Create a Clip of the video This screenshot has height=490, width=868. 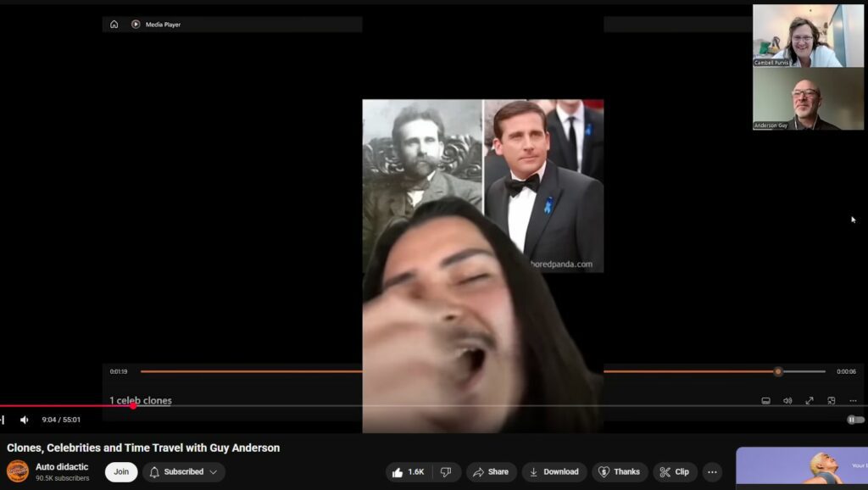pos(674,471)
